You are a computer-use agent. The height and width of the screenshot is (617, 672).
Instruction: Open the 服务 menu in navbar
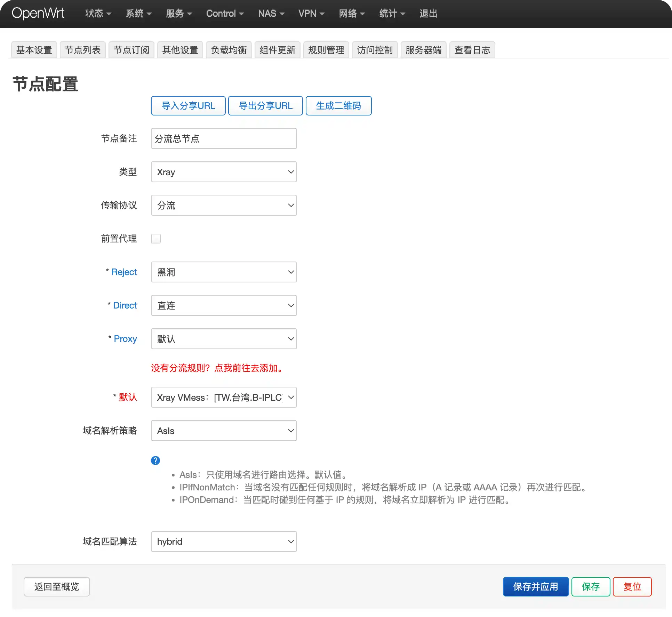pos(179,14)
